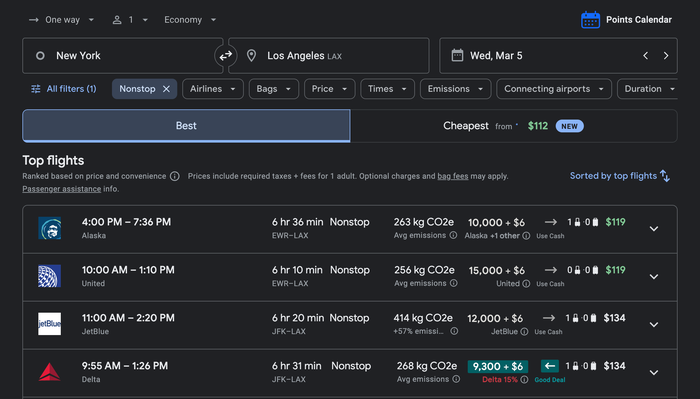Advance to the next date arrow

click(x=666, y=56)
